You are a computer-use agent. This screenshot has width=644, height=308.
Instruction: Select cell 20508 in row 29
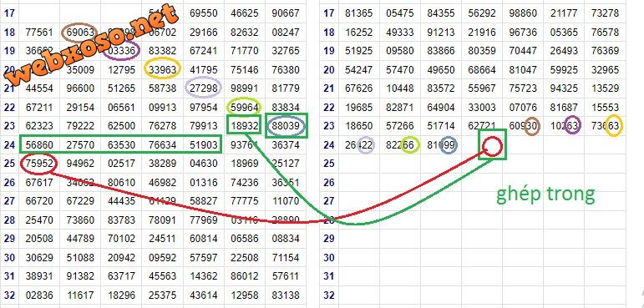[39, 239]
